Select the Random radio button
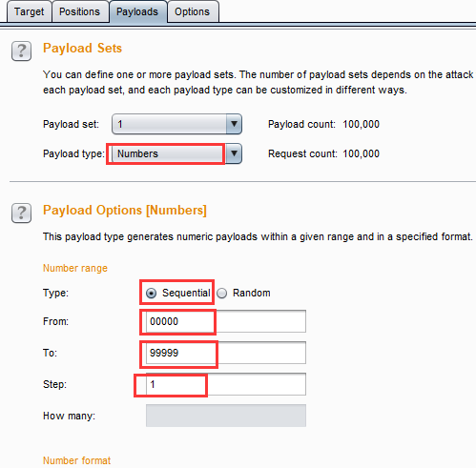This screenshot has width=476, height=468. (221, 293)
